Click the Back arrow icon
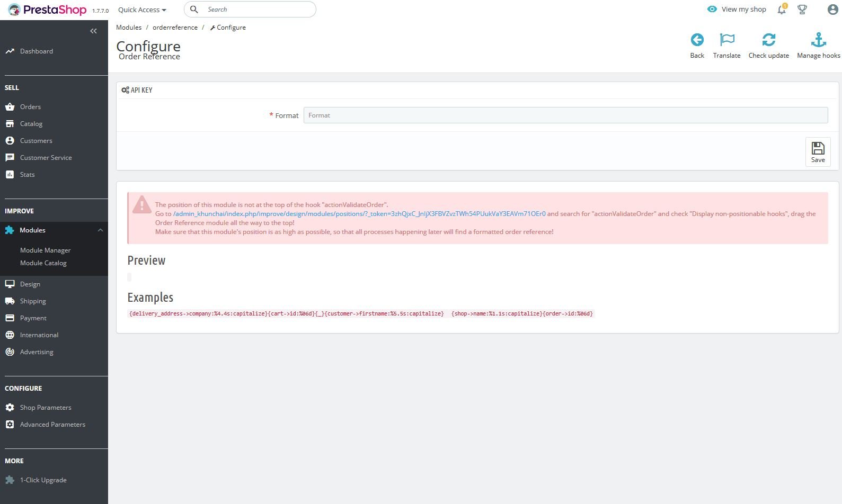Screen dimensions: 842x504 pos(697,40)
